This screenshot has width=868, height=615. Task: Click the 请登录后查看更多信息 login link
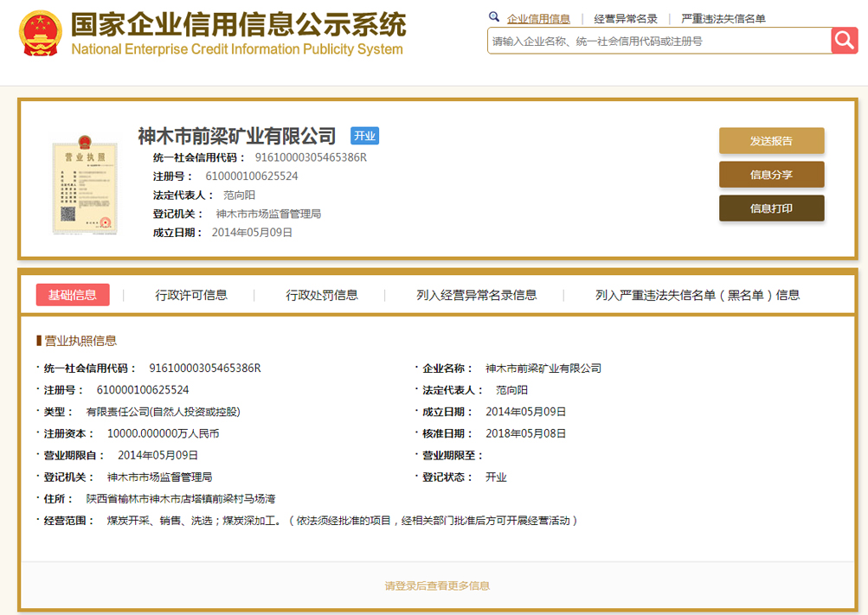(x=437, y=586)
